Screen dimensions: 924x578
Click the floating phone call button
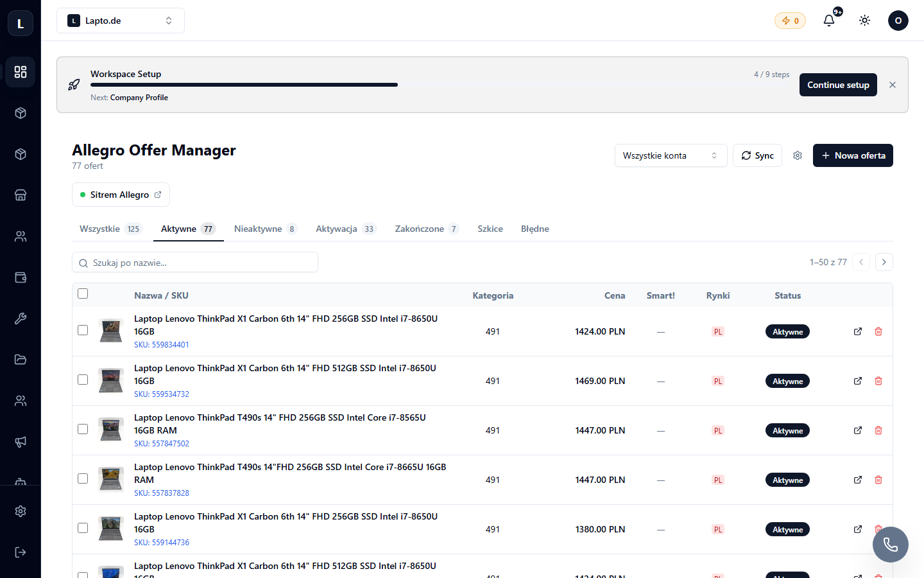click(x=891, y=545)
